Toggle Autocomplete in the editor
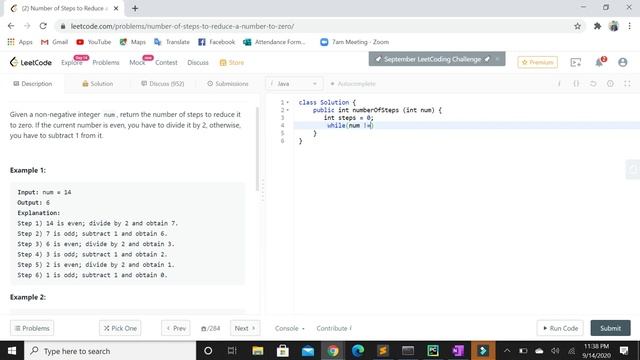Screen dimensions: 640x360 [353, 84]
